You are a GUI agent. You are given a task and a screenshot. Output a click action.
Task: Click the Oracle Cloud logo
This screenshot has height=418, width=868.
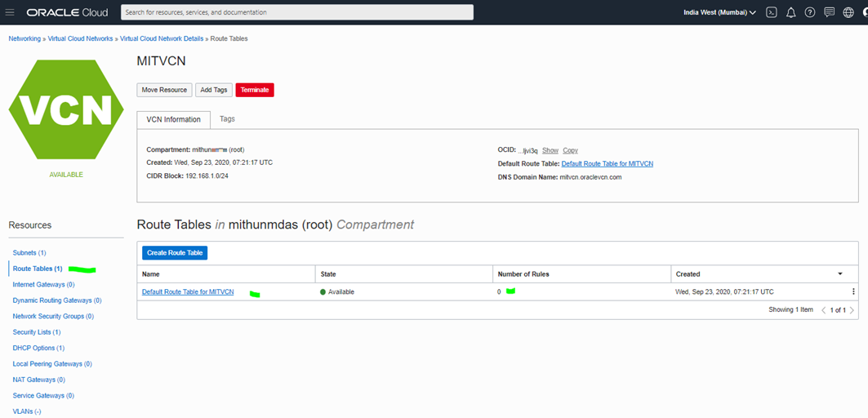tap(67, 12)
